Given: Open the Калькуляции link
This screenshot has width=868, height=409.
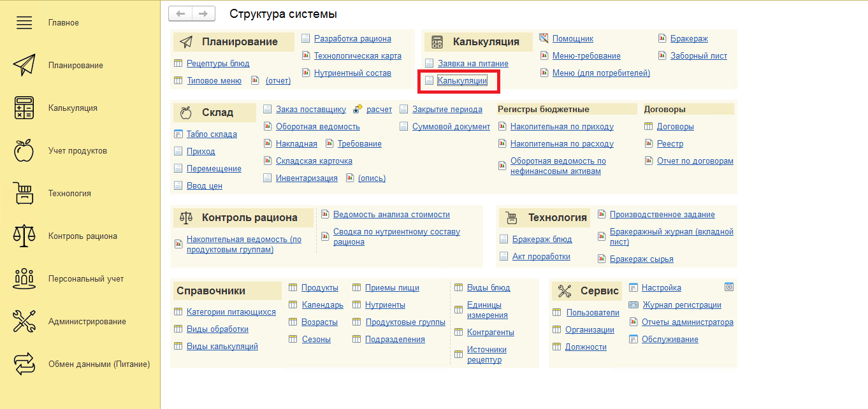Looking at the screenshot, I should point(462,81).
